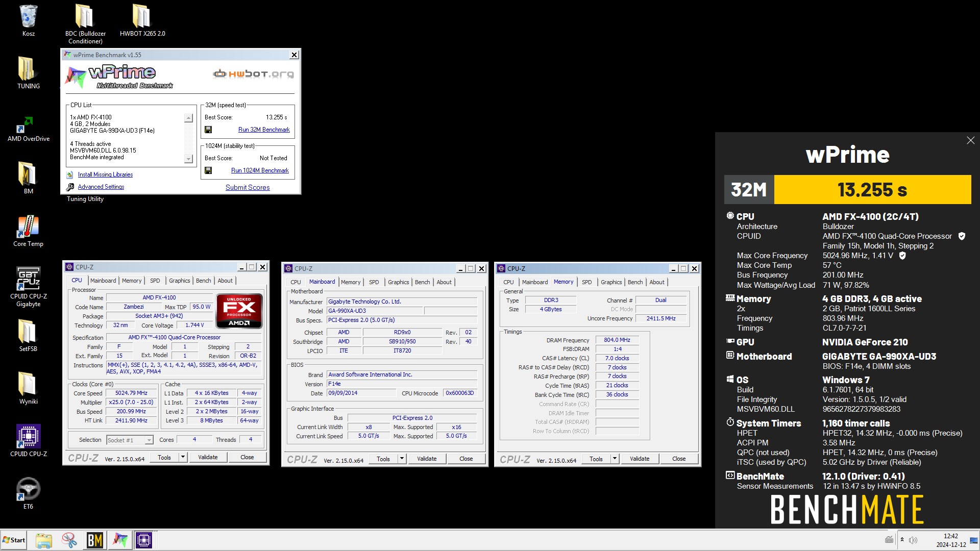
Task: Click Tools button in first CPU-Z window
Action: tap(164, 457)
